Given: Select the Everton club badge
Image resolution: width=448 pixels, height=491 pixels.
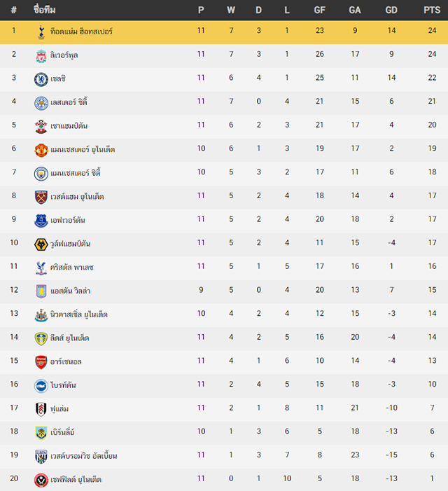Looking at the screenshot, I should click(x=41, y=221).
